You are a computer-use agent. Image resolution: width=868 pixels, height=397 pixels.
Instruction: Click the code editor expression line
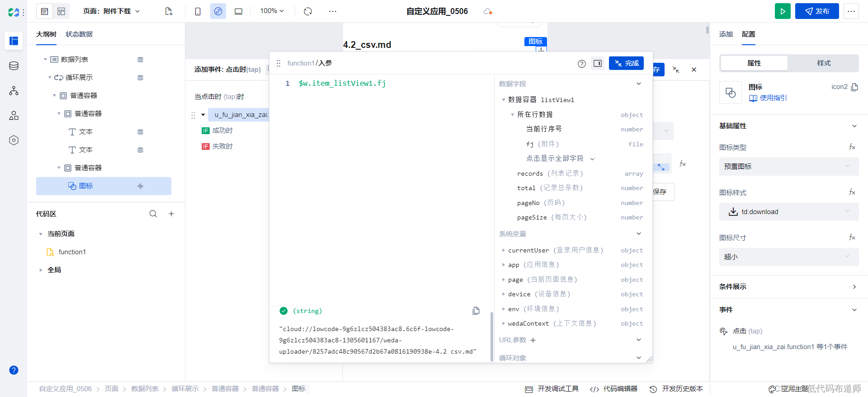point(342,83)
